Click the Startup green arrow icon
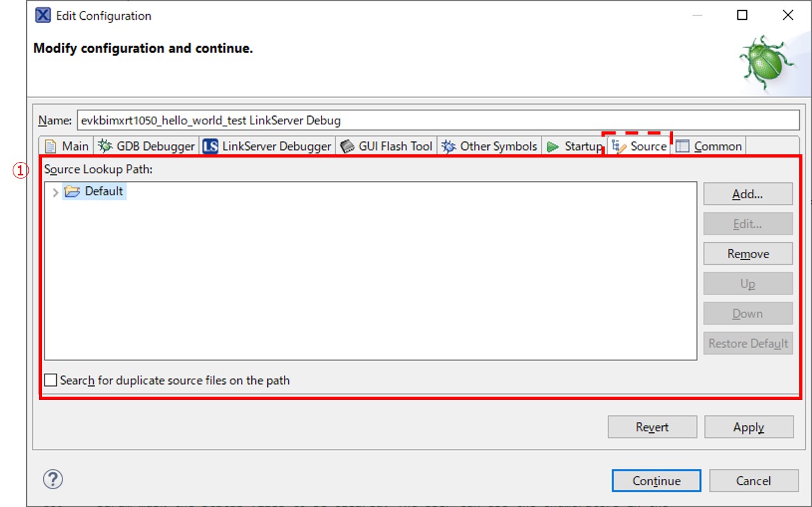 point(553,146)
